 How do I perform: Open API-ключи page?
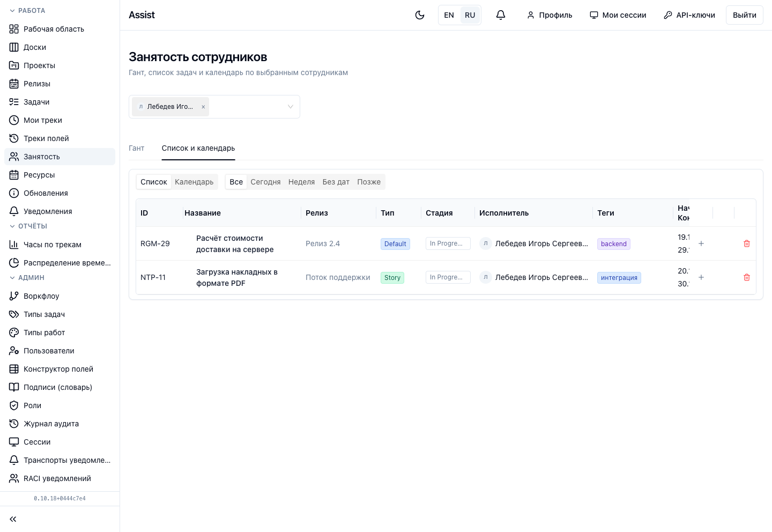click(689, 15)
